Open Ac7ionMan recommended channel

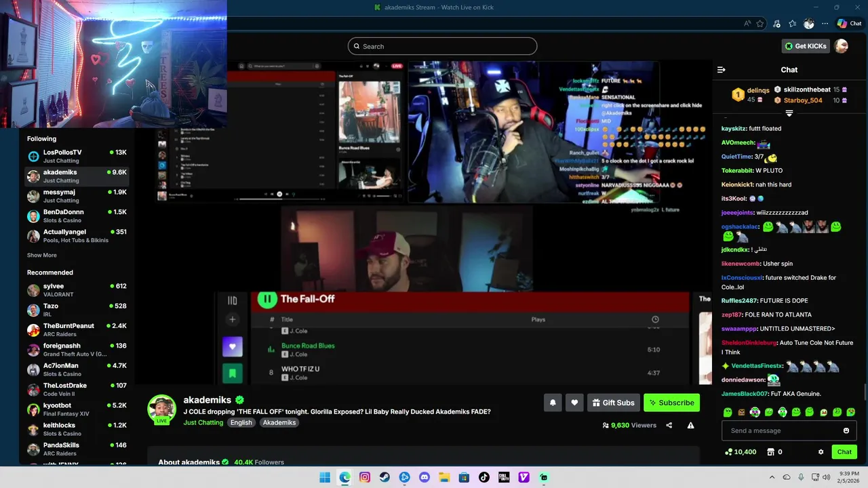click(x=77, y=369)
